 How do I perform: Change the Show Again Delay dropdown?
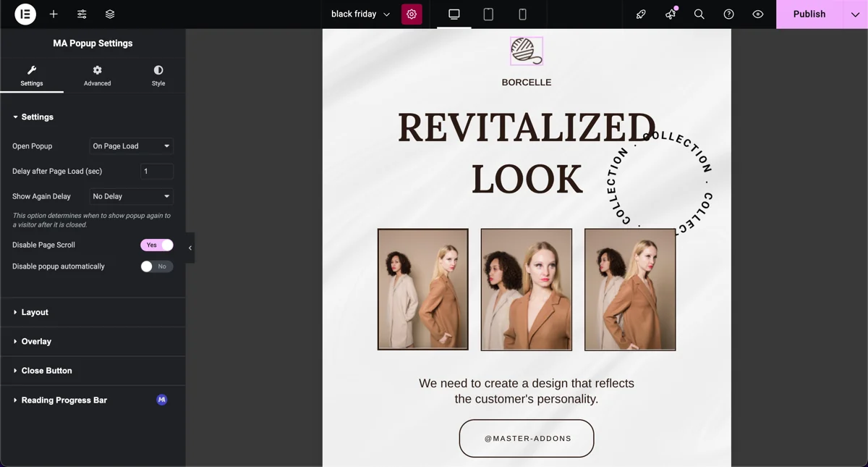131,196
